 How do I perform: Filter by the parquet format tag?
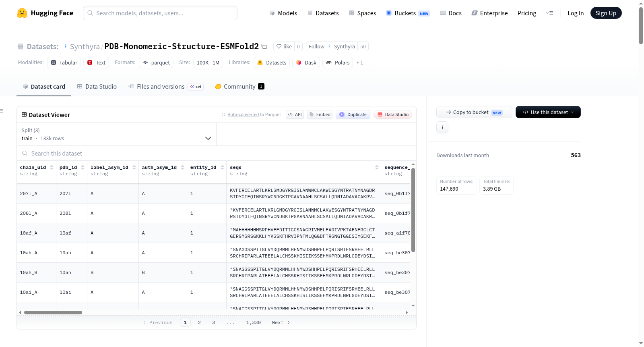click(156, 62)
